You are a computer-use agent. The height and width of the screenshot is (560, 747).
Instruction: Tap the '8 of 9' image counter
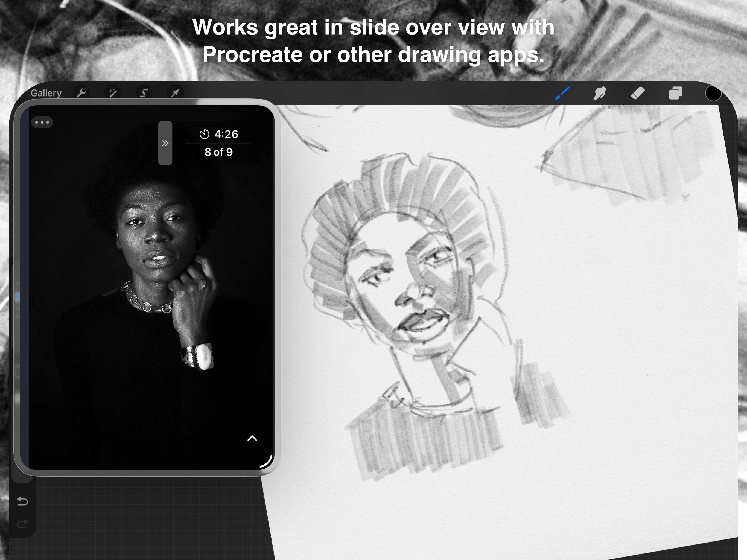220,152
